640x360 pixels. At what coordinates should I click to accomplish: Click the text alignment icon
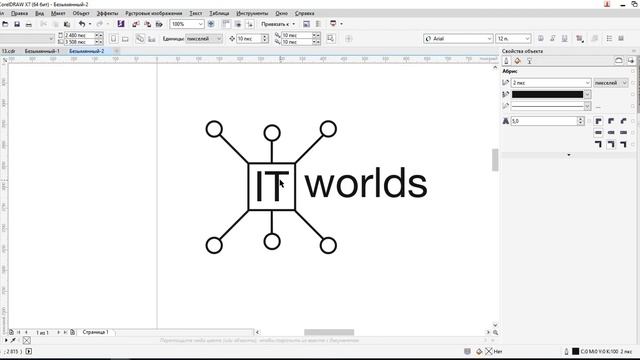[580, 39]
